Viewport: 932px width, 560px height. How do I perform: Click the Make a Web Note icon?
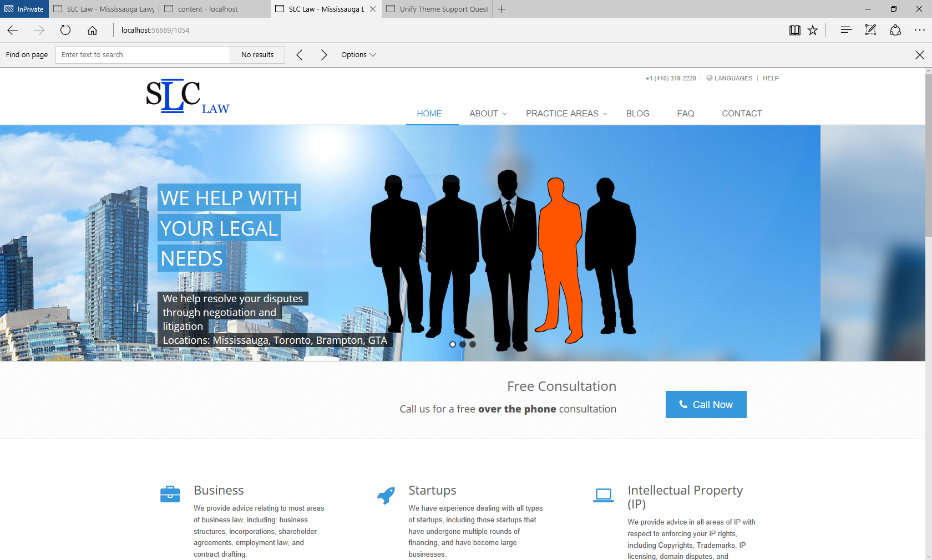pyautogui.click(x=870, y=30)
